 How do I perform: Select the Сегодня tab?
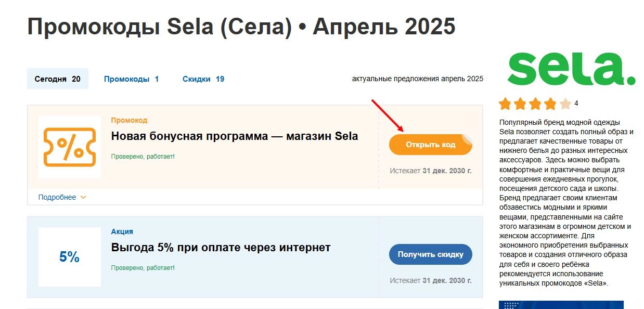(57, 79)
